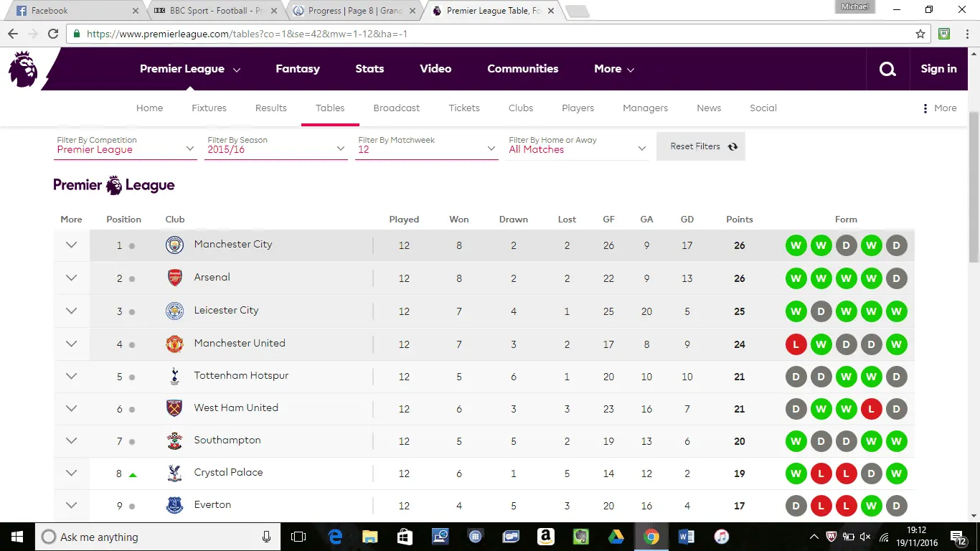980x551 pixels.
Task: Open the Filter By Season dropdown
Action: pos(275,149)
